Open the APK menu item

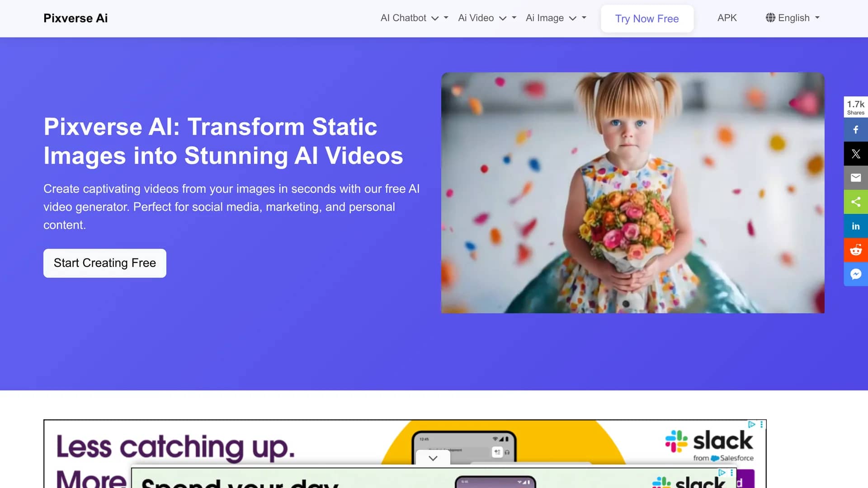click(x=727, y=18)
